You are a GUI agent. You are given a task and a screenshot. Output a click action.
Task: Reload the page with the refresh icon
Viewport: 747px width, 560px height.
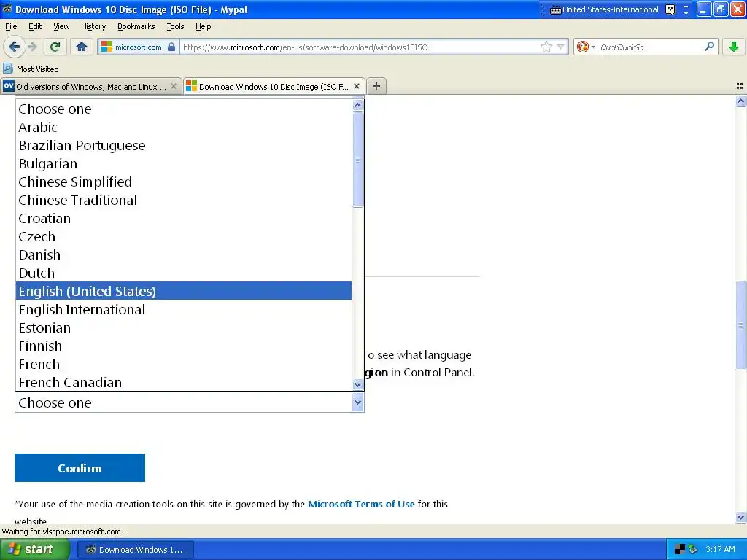pos(55,47)
